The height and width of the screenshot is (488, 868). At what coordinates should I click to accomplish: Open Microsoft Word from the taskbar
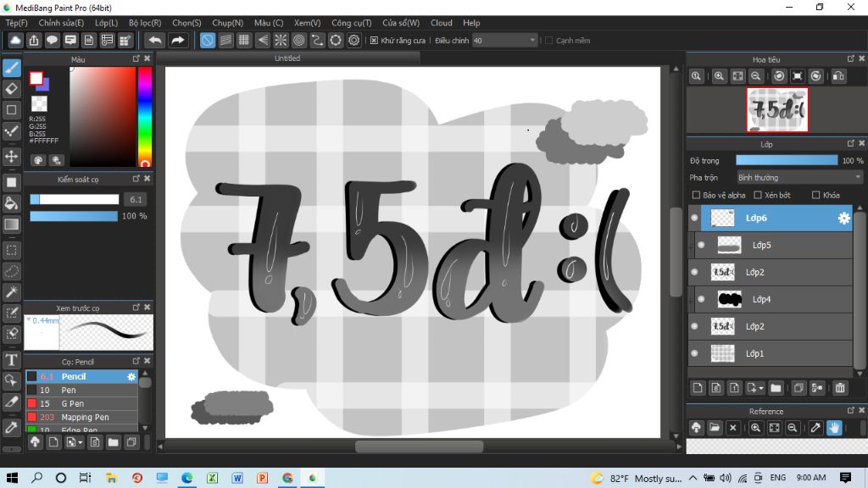[x=237, y=478]
